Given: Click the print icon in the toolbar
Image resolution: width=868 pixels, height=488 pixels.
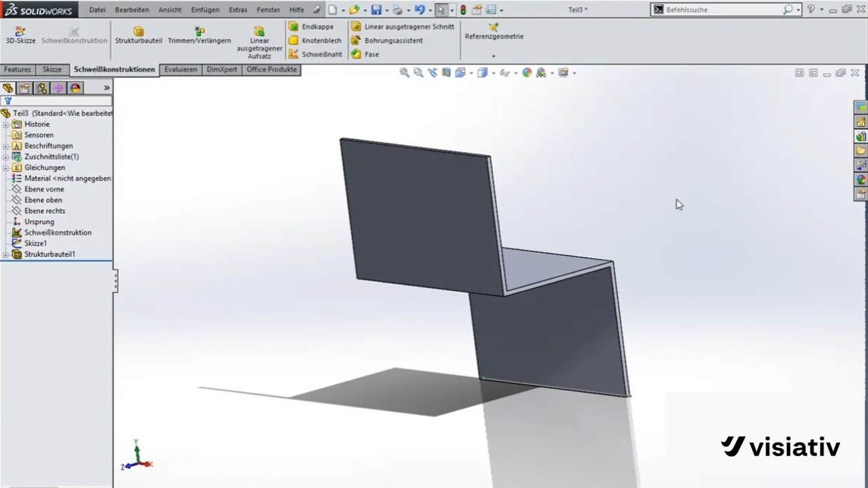Looking at the screenshot, I should [x=398, y=9].
